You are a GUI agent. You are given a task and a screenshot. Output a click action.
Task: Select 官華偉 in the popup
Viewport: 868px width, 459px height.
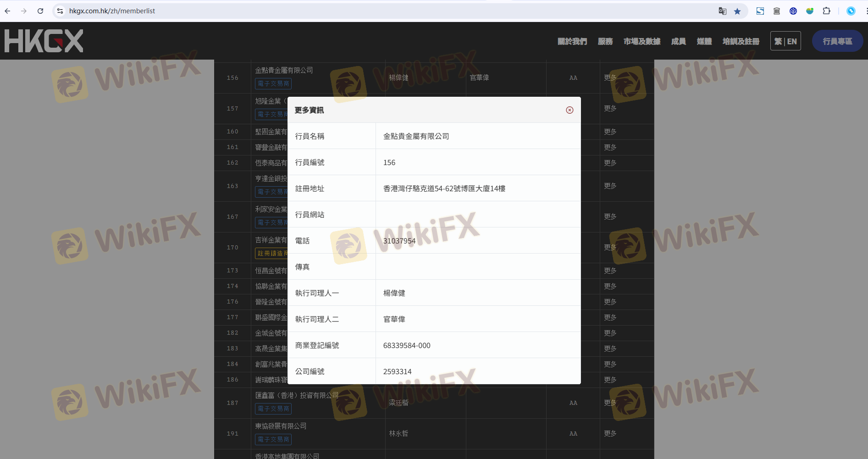click(394, 319)
